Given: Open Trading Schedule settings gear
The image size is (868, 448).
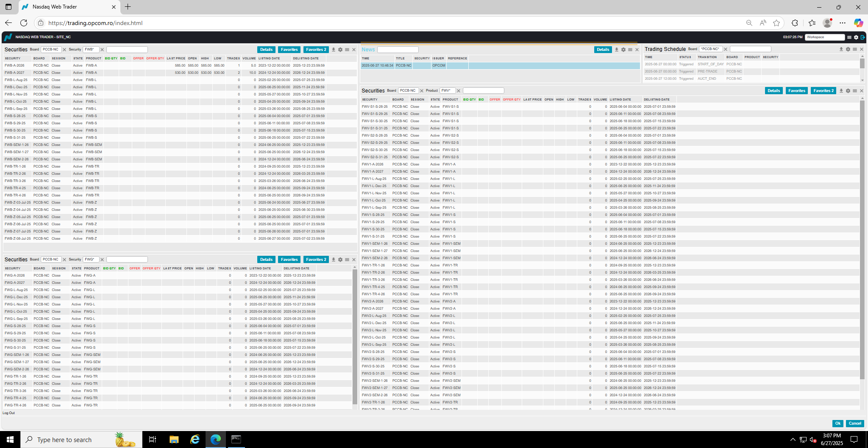Looking at the screenshot, I should pos(848,49).
